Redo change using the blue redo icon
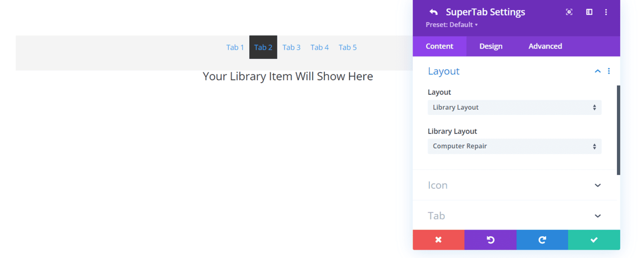Image resolution: width=644 pixels, height=258 pixels. pyautogui.click(x=542, y=240)
